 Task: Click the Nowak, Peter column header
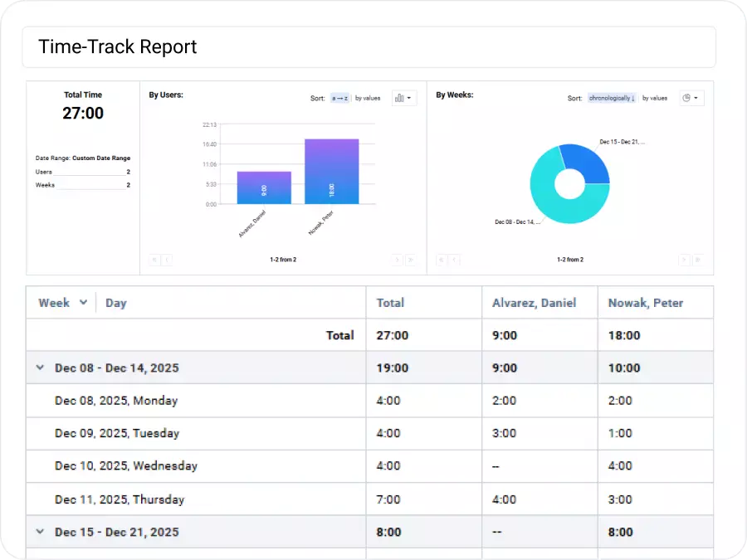click(646, 302)
